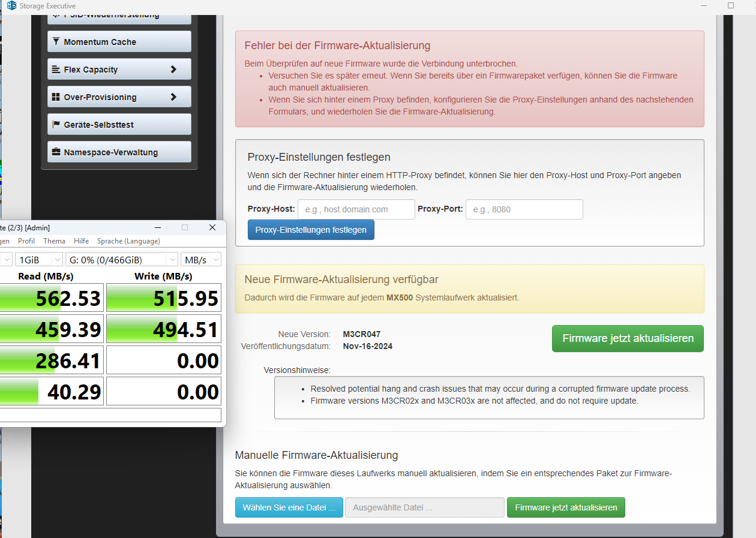Click the briefcase icon on Namespace-Verwaltung
The image size is (756, 538).
56,152
